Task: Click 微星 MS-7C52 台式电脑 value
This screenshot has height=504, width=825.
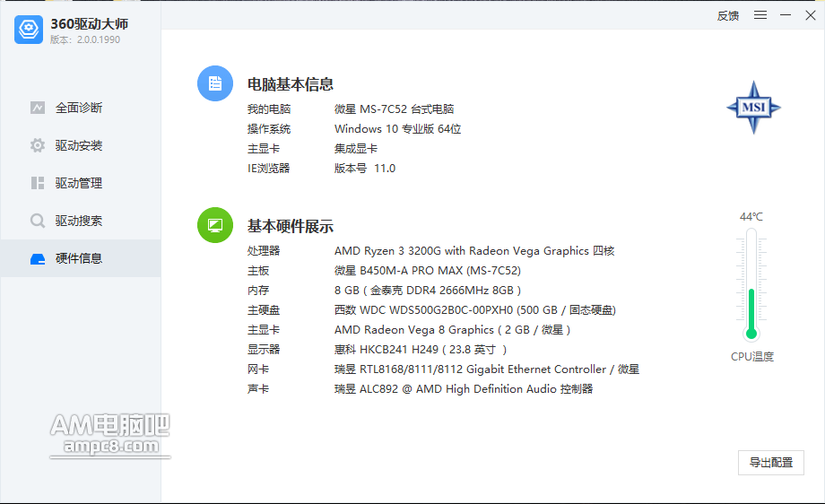Action: [x=394, y=109]
